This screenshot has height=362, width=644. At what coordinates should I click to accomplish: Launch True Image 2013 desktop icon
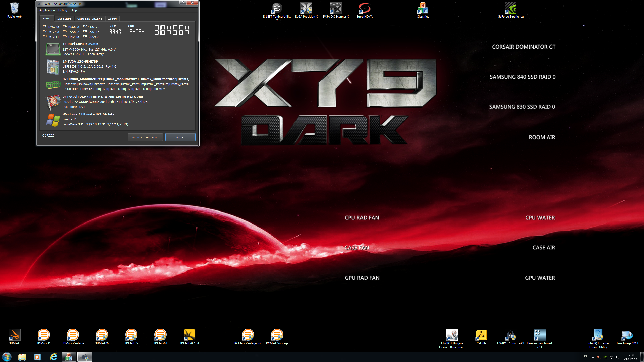click(x=627, y=337)
